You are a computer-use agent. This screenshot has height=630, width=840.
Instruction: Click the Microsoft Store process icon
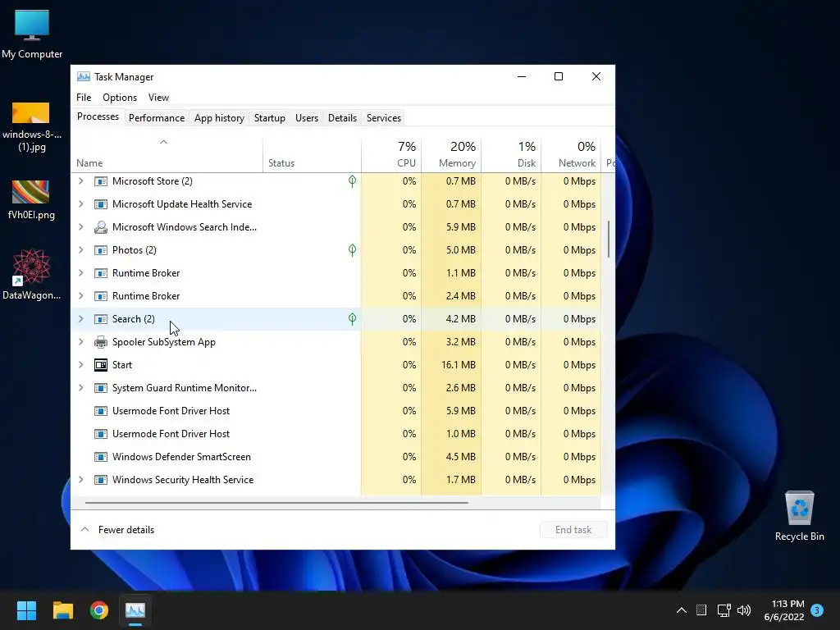coord(101,181)
